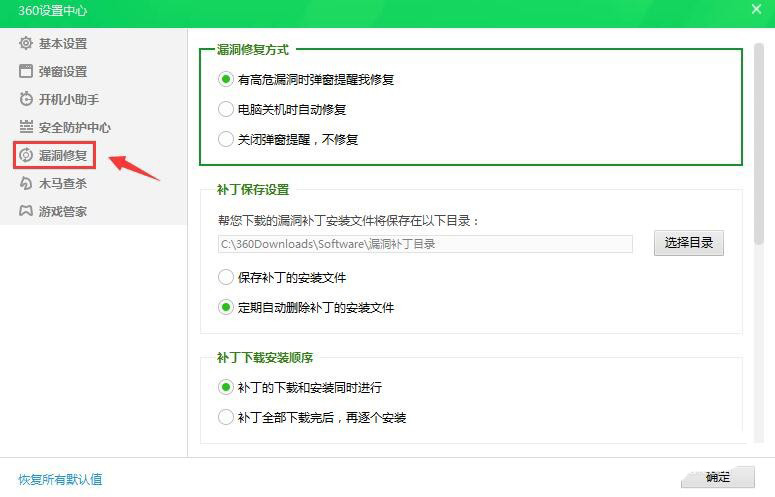Close the 360设置中心 window
775x497 pixels.
click(756, 9)
